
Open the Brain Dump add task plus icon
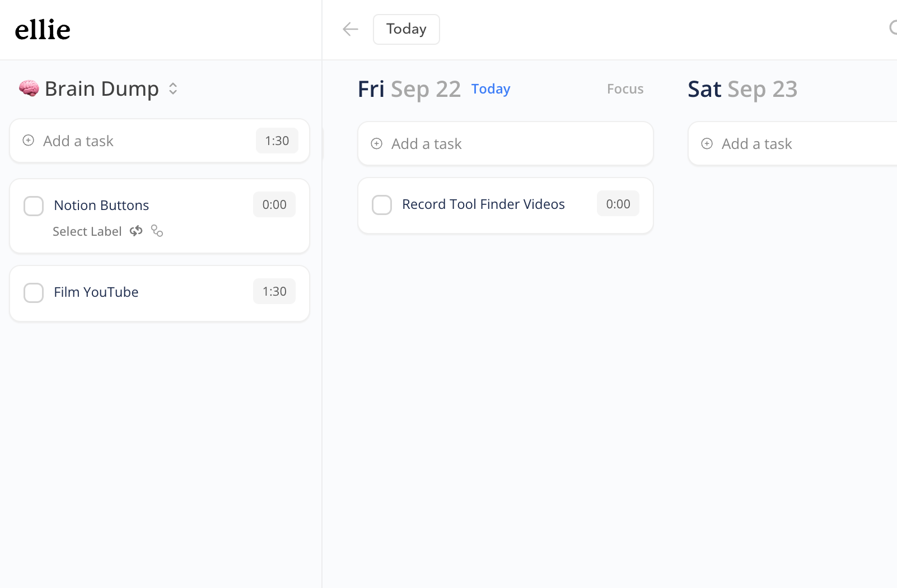[27, 141]
